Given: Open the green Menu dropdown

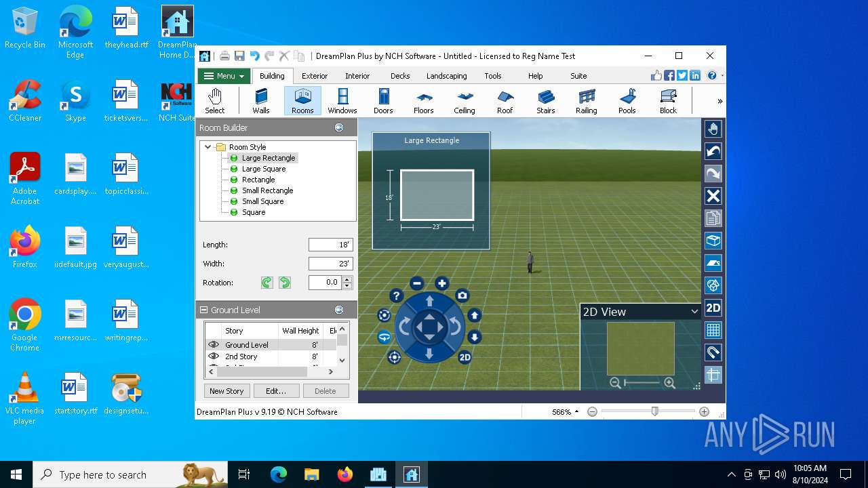Looking at the screenshot, I should 224,76.
